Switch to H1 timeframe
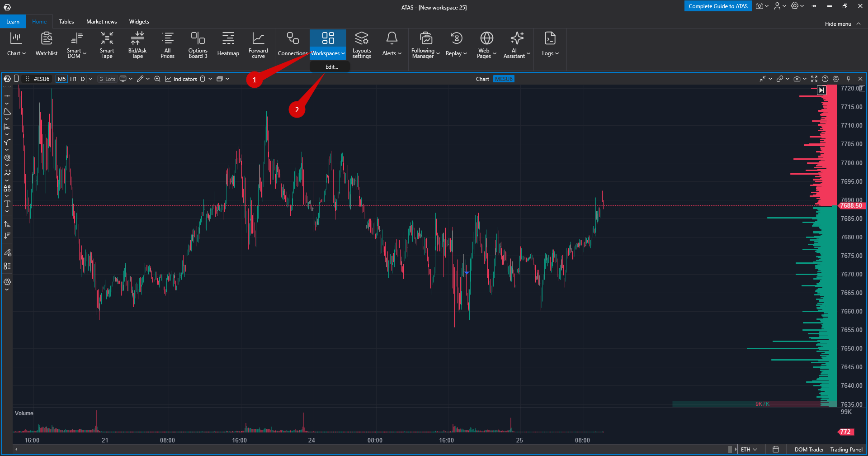Image resolution: width=868 pixels, height=456 pixels. tap(73, 79)
